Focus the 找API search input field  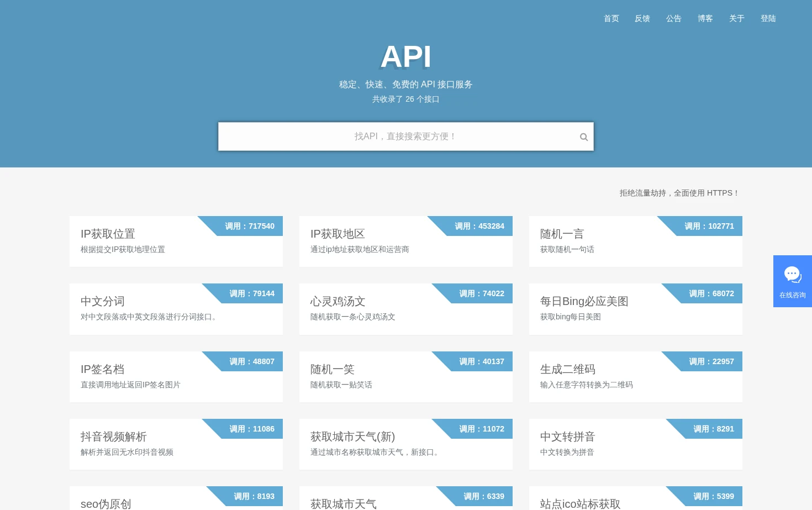tap(406, 136)
